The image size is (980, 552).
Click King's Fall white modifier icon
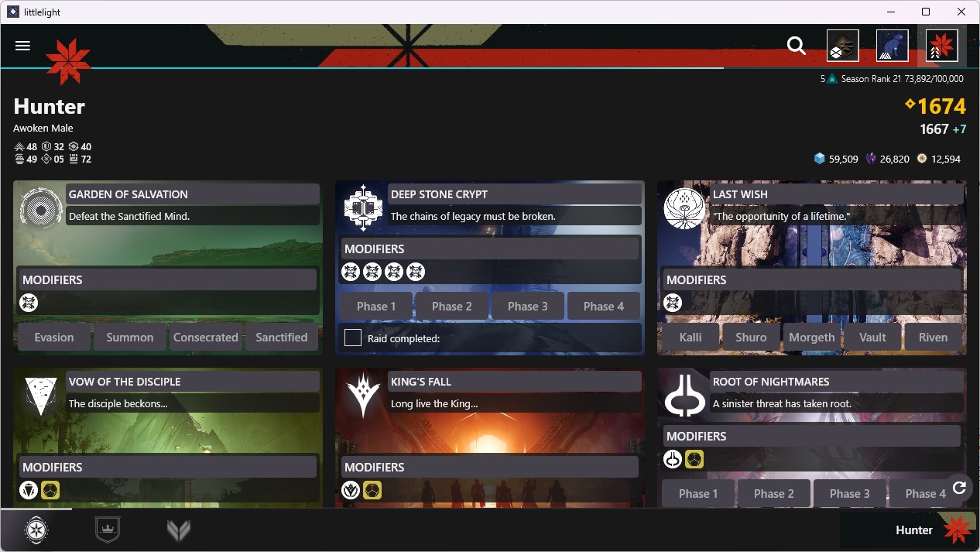click(x=351, y=490)
